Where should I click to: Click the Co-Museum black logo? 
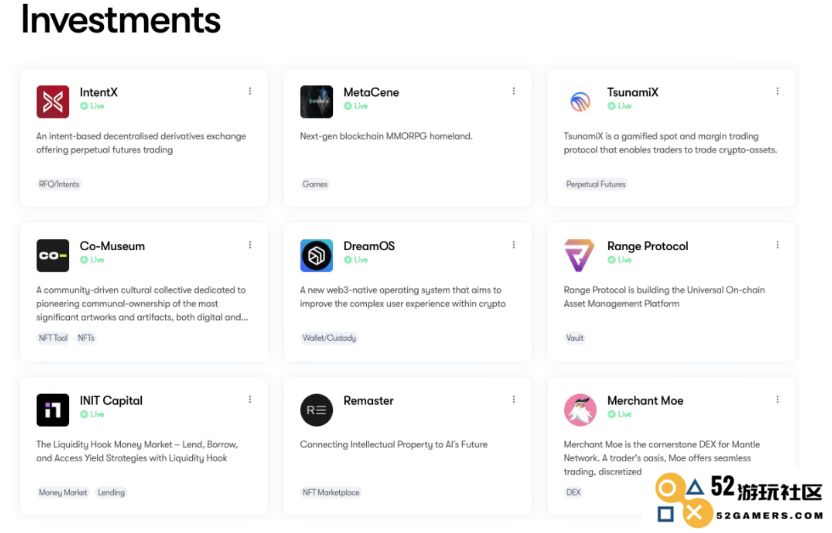[x=53, y=255]
